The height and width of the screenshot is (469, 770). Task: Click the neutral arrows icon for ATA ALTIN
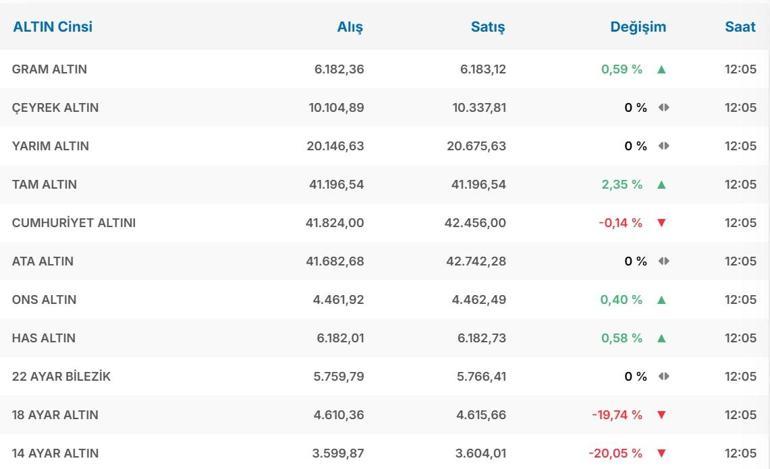tap(664, 261)
